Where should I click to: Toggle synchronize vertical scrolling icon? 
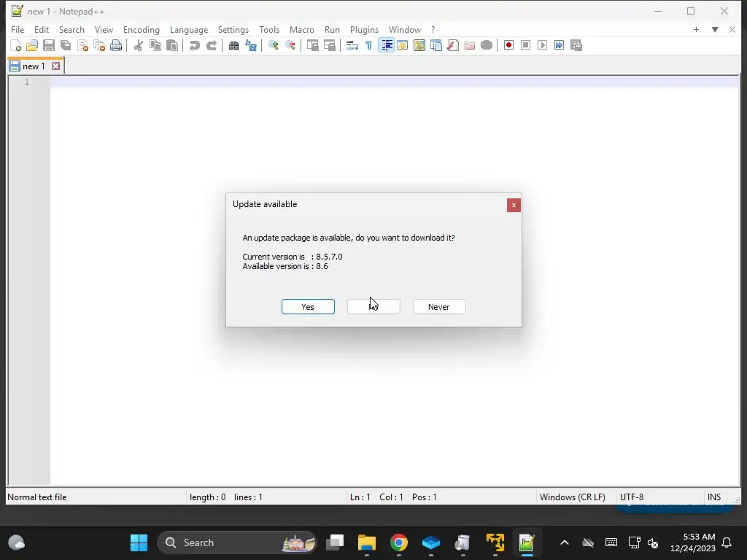tap(312, 45)
